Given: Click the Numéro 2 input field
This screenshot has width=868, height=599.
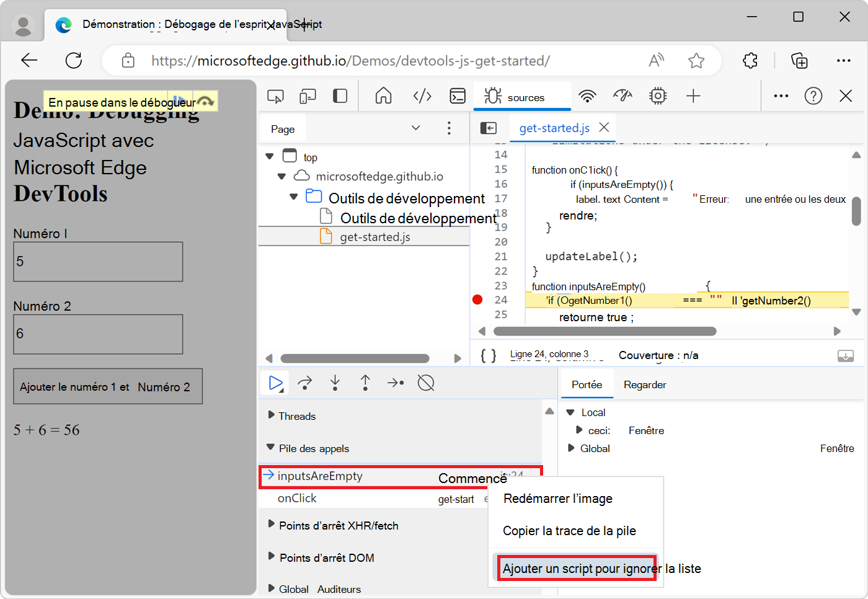Looking at the screenshot, I should tap(98, 334).
